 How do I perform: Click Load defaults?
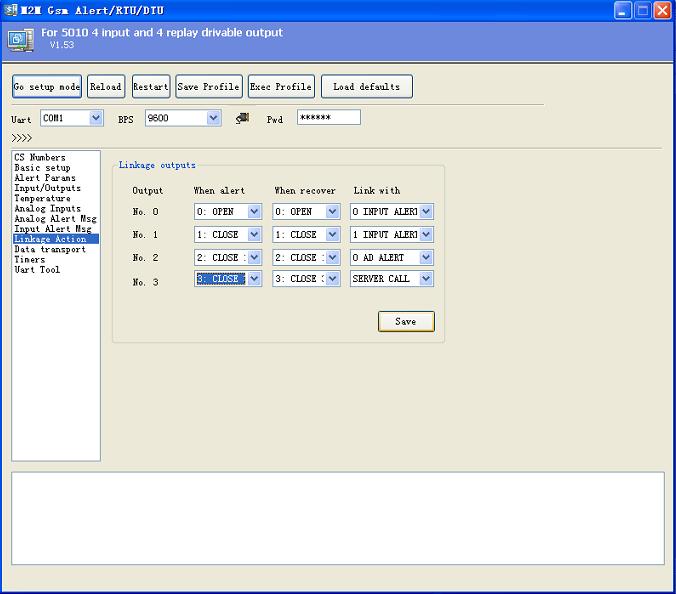point(367,87)
